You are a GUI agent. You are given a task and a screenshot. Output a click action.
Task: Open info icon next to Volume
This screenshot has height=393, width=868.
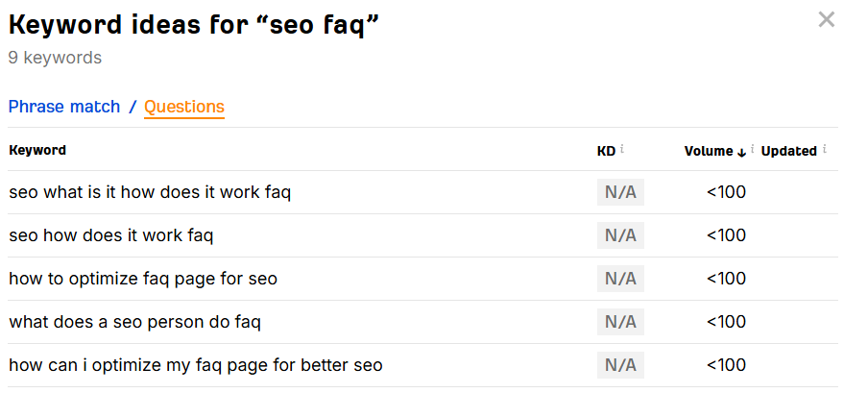coord(753,149)
